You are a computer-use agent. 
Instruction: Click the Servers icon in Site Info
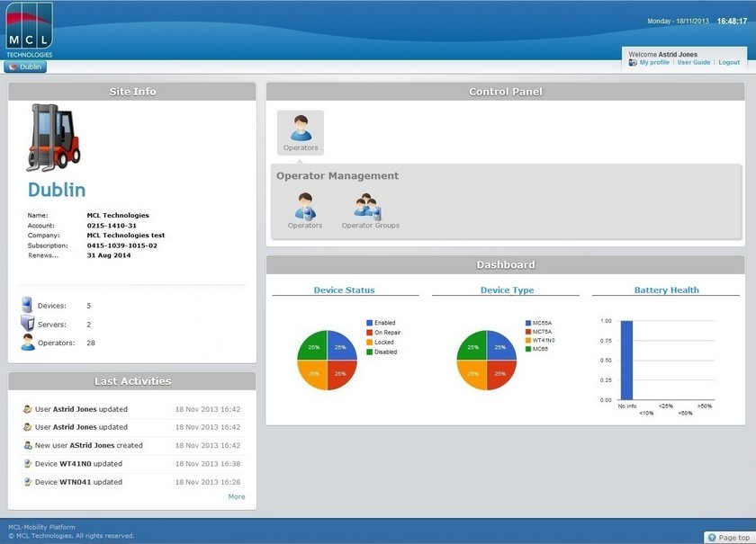pos(28,324)
